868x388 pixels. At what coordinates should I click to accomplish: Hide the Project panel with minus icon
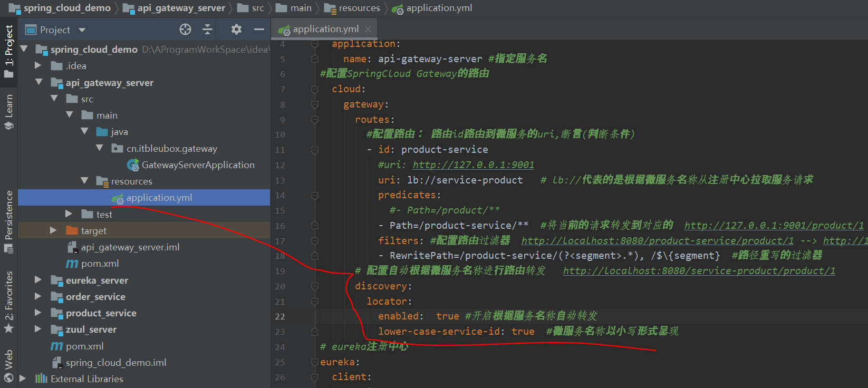(x=259, y=30)
